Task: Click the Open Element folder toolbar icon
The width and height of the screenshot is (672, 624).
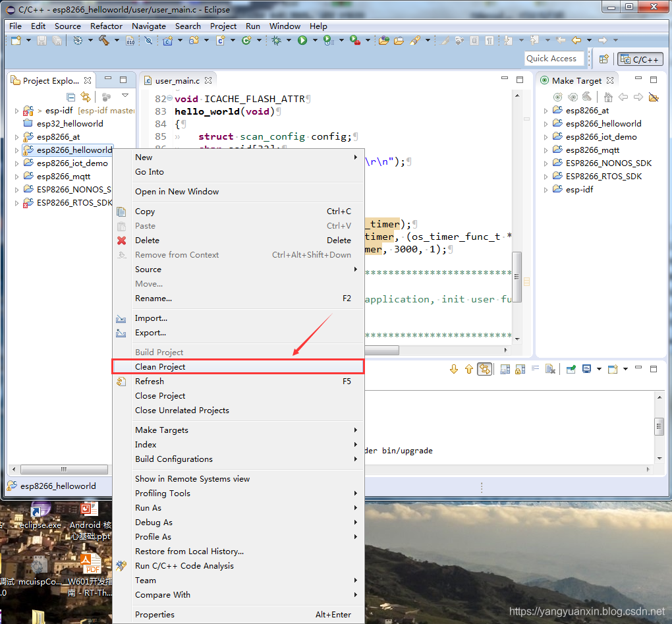Action: 399,40
